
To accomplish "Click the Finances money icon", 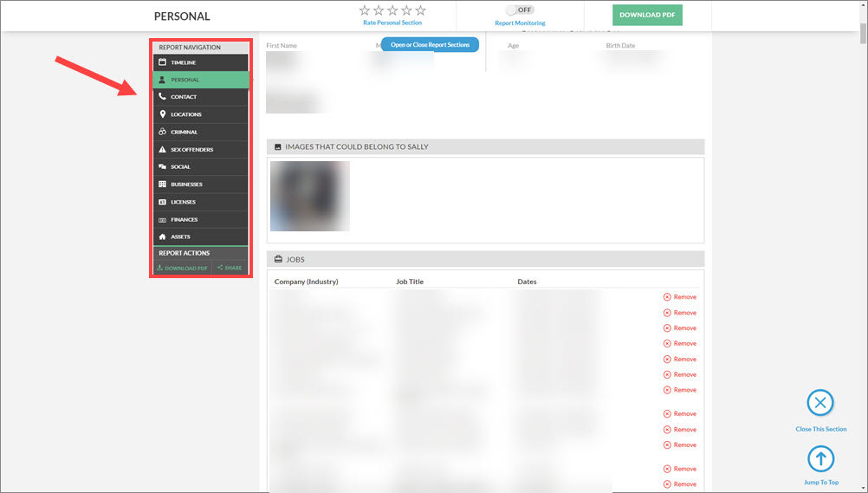I will click(x=162, y=220).
